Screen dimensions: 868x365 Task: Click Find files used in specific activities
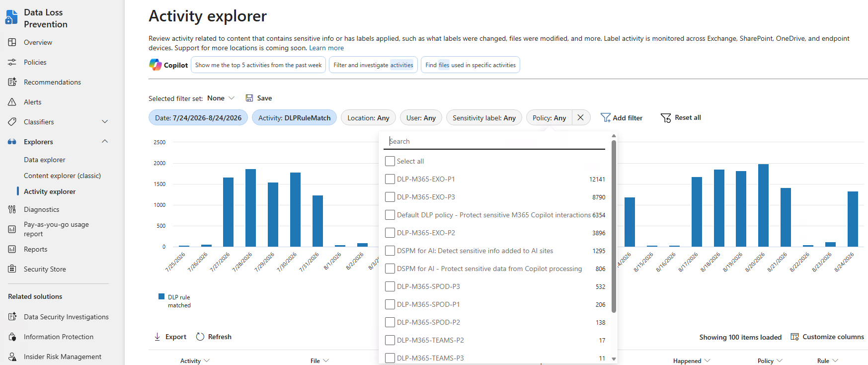(x=471, y=65)
